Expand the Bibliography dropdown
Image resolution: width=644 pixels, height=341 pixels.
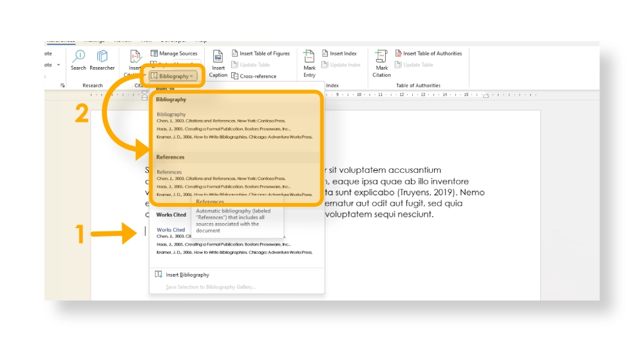[174, 76]
